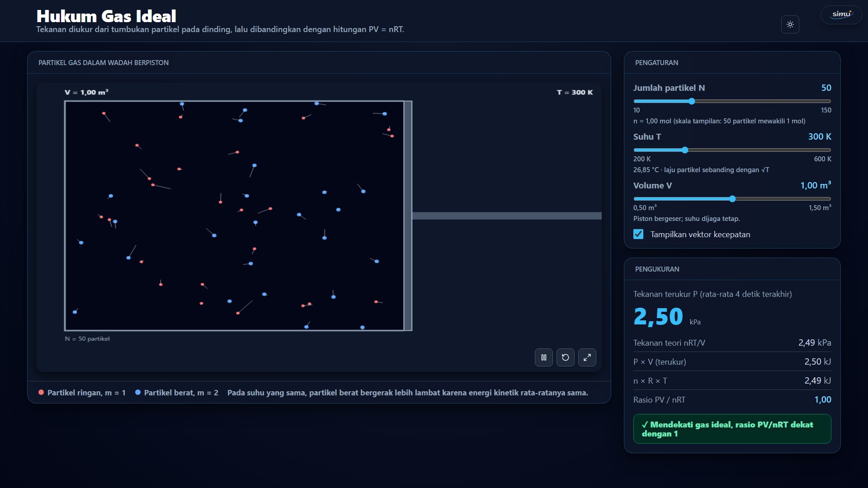The width and height of the screenshot is (868, 488).
Task: Click the Volume V slider handle
Action: coord(732,199)
